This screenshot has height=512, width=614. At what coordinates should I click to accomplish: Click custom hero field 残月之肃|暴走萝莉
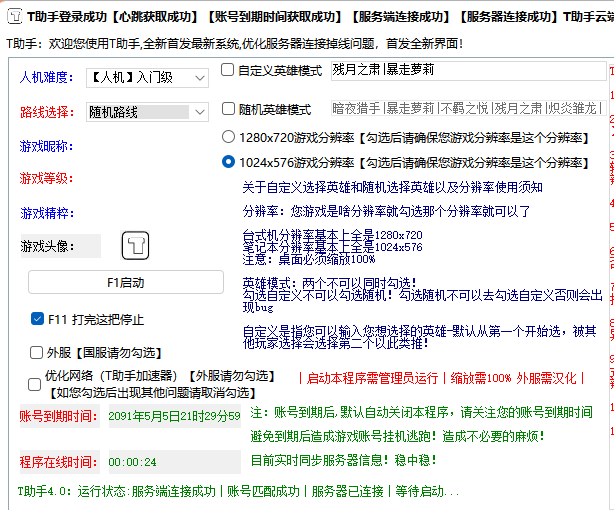468,70
